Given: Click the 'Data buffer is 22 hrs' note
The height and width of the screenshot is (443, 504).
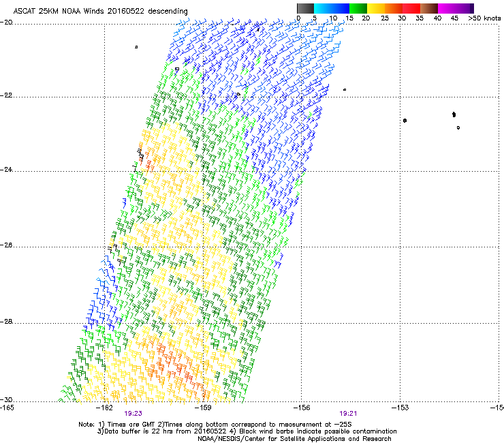Looking at the screenshot, I should [247, 431].
